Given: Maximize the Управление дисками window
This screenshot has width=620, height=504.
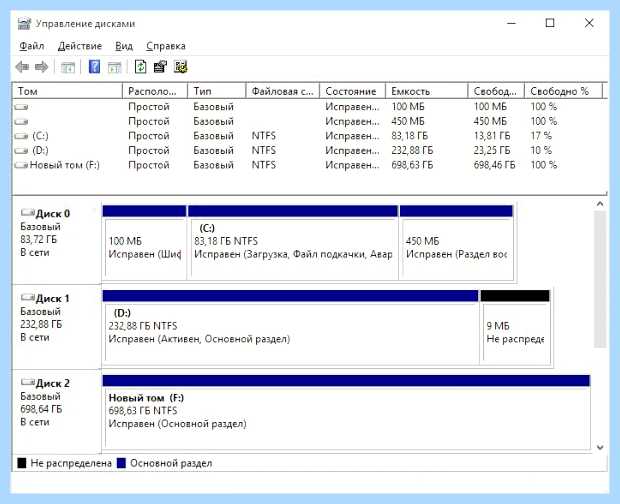Looking at the screenshot, I should [x=550, y=23].
